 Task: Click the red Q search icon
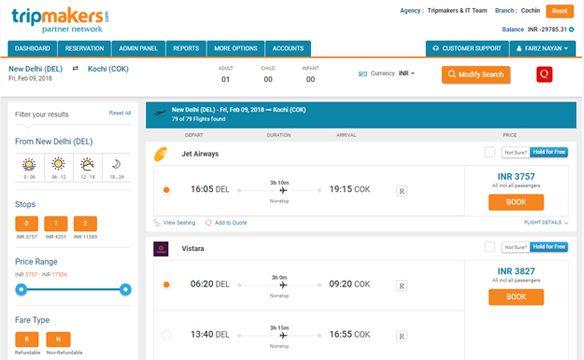(544, 74)
